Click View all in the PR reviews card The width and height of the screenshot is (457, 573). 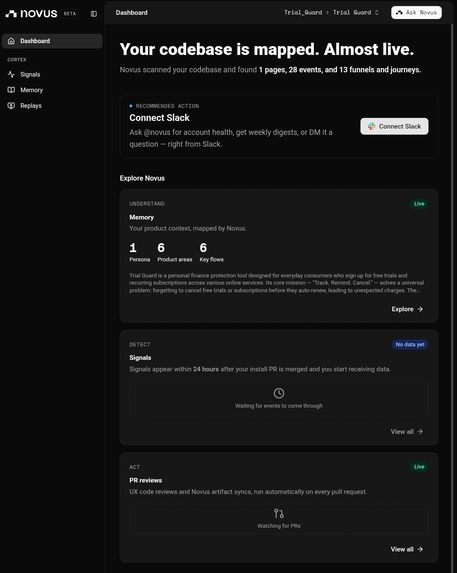[407, 549]
